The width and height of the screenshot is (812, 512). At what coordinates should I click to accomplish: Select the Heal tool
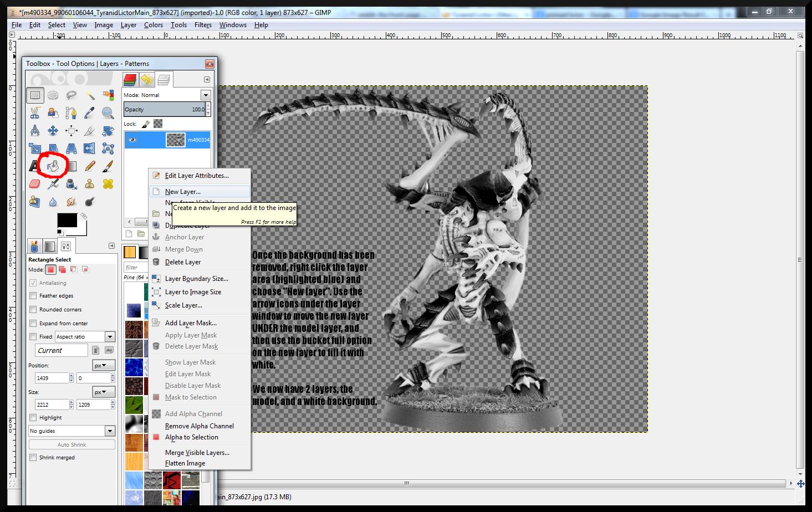(x=108, y=184)
